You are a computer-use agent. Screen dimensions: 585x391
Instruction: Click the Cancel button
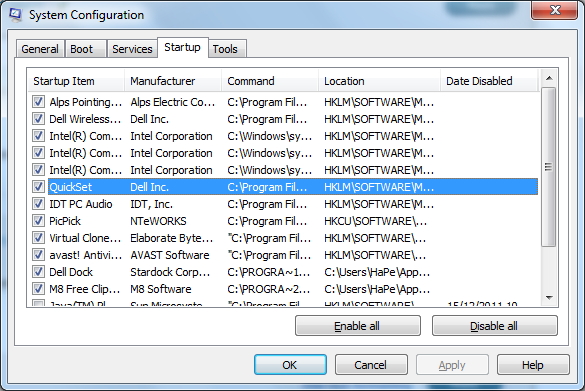pyautogui.click(x=371, y=365)
